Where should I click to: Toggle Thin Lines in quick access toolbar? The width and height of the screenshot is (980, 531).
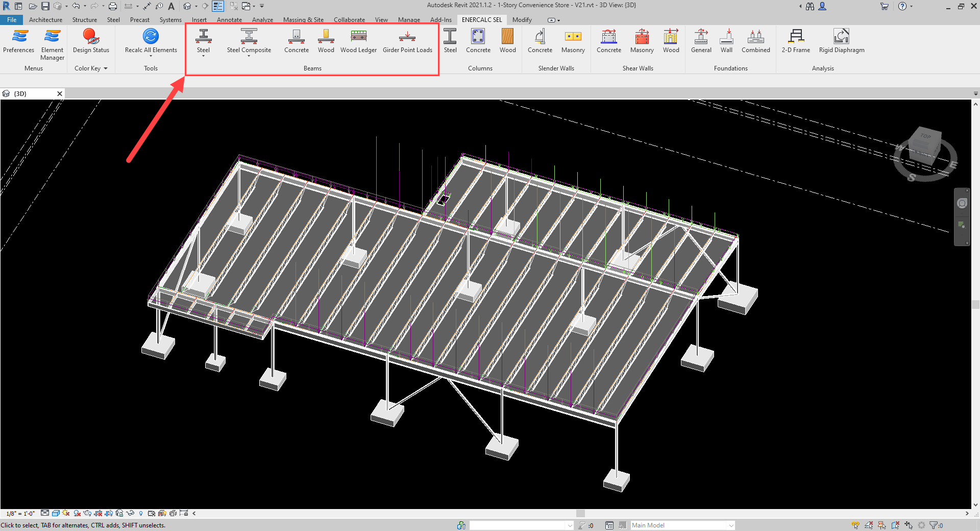[218, 6]
